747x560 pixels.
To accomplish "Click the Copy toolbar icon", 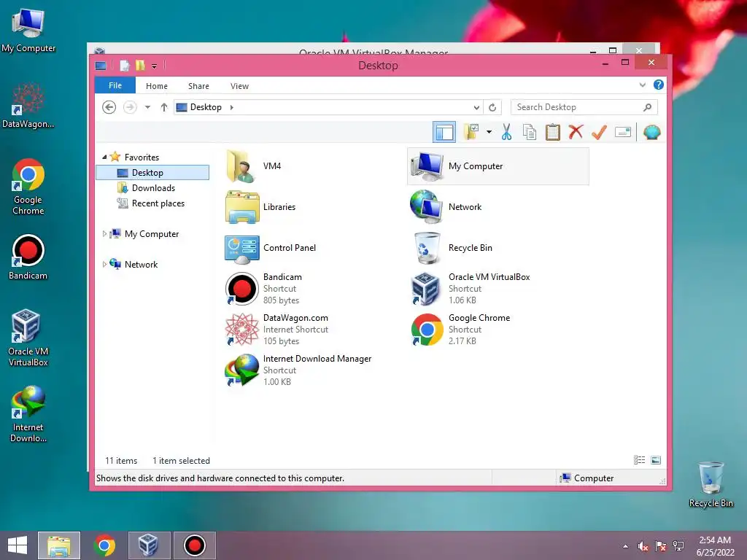I will (530, 132).
